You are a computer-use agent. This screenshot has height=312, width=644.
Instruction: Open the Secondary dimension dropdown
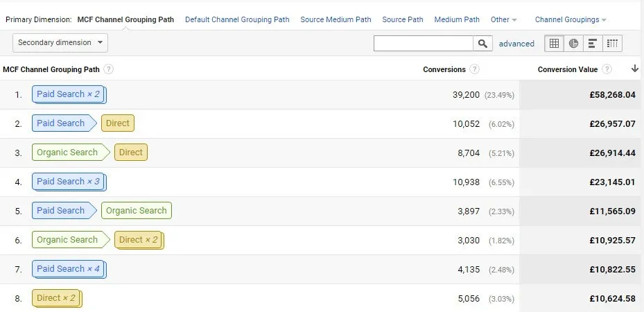[60, 43]
